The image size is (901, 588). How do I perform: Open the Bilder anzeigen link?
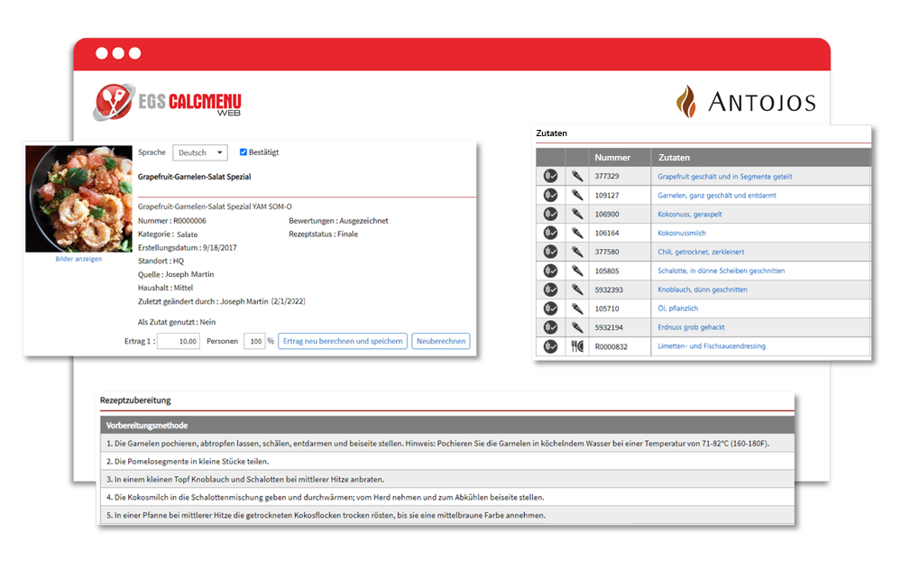click(x=78, y=259)
